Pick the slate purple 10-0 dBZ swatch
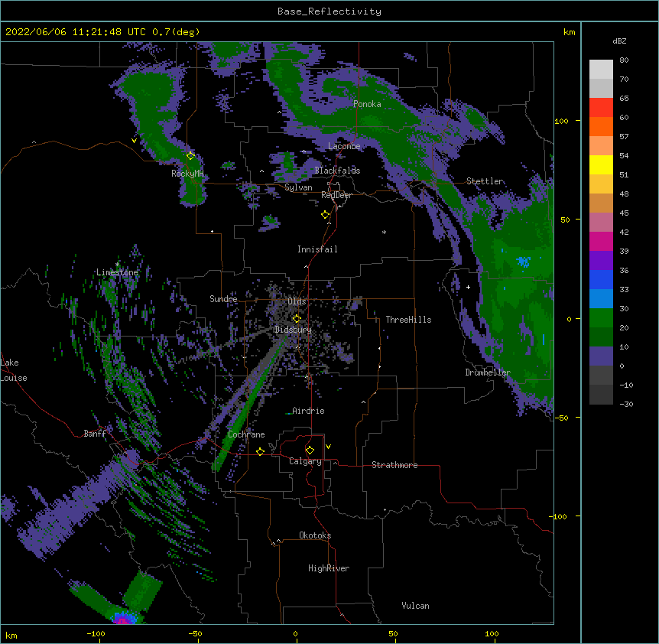Screen dimensions: 659x644 coord(601,356)
